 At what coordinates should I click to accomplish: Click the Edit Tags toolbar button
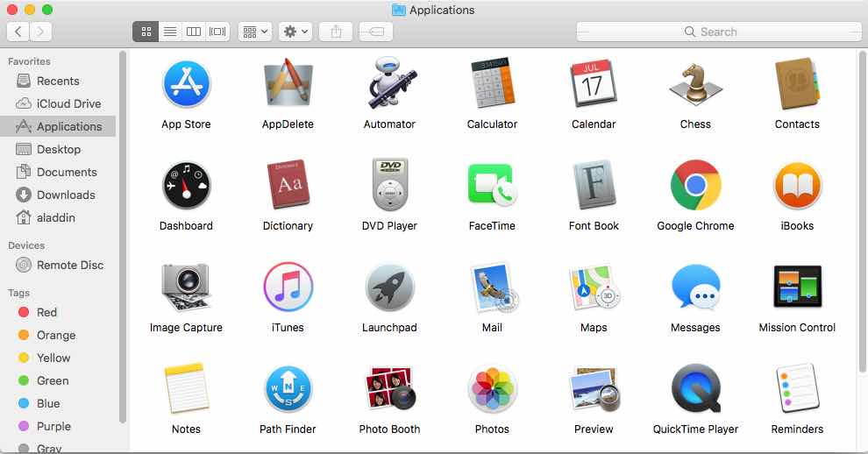[x=376, y=32]
